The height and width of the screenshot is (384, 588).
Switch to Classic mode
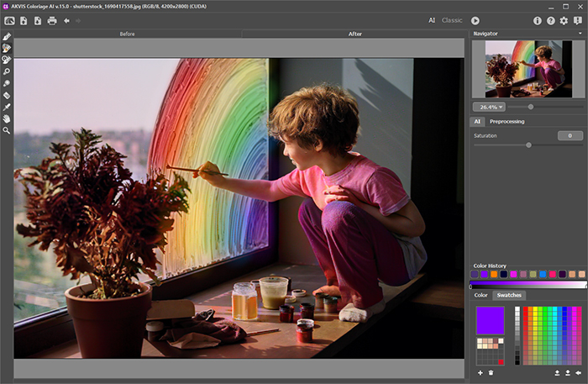[x=452, y=20]
